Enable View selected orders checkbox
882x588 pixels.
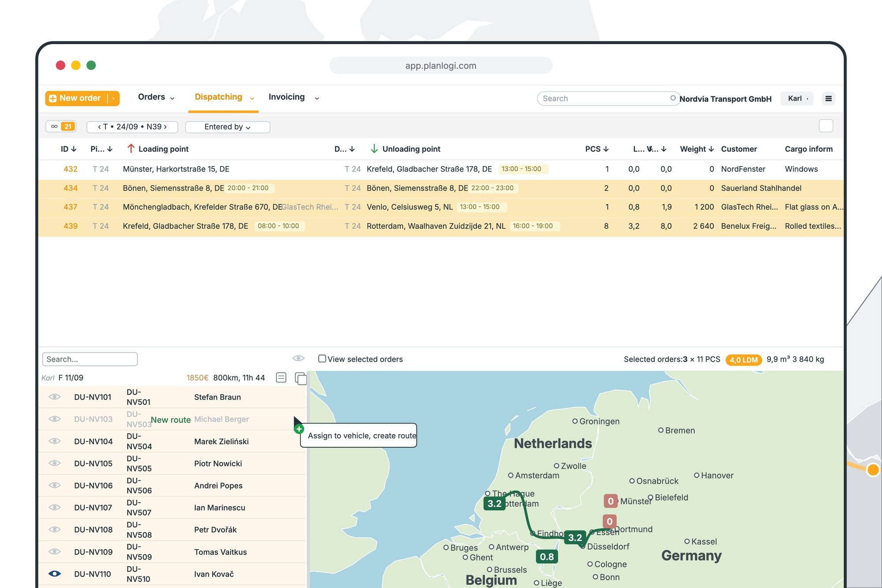click(x=322, y=359)
